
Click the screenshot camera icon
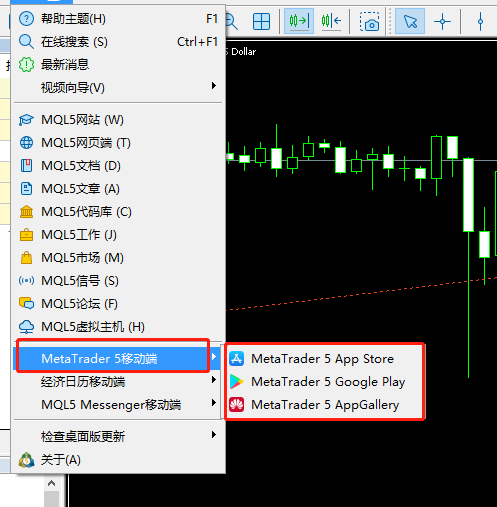click(369, 22)
